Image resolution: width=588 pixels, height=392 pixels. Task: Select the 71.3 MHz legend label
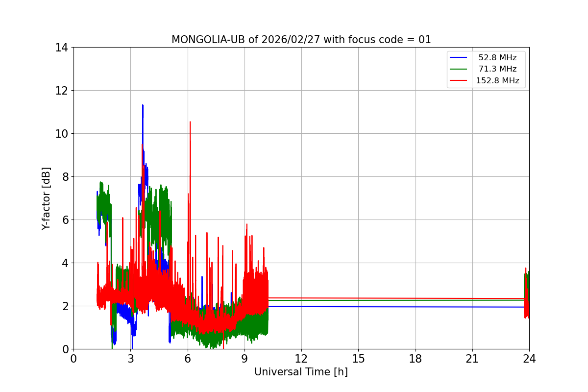tap(497, 69)
